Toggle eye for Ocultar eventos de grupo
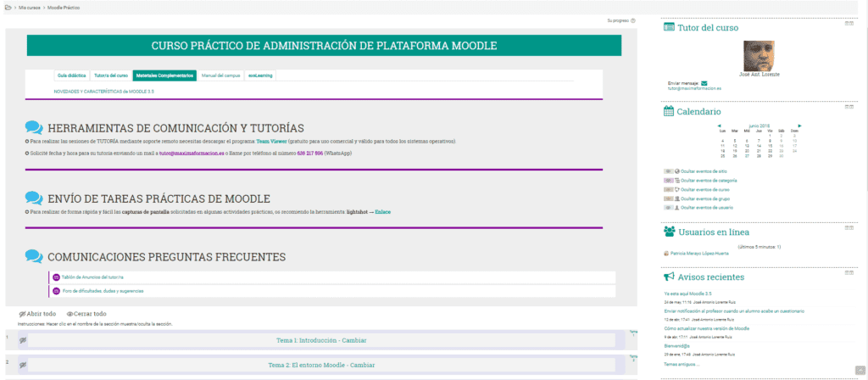 [668, 198]
